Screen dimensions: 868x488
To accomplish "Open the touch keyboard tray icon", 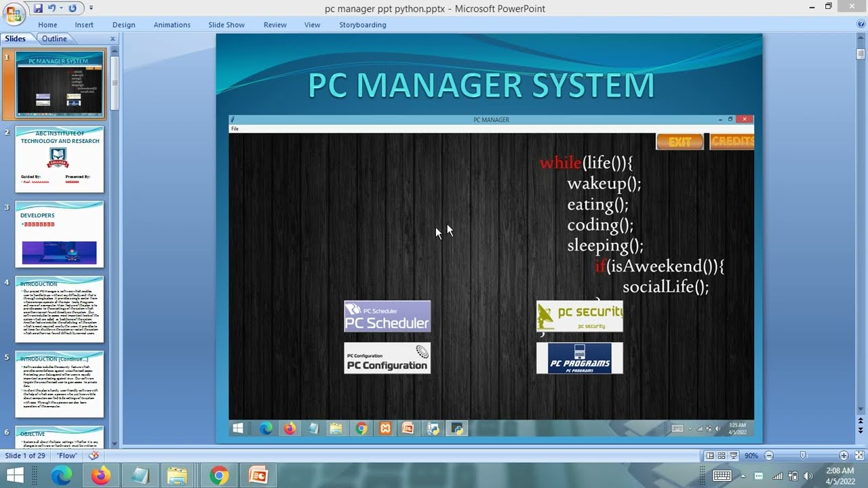I will click(722, 476).
